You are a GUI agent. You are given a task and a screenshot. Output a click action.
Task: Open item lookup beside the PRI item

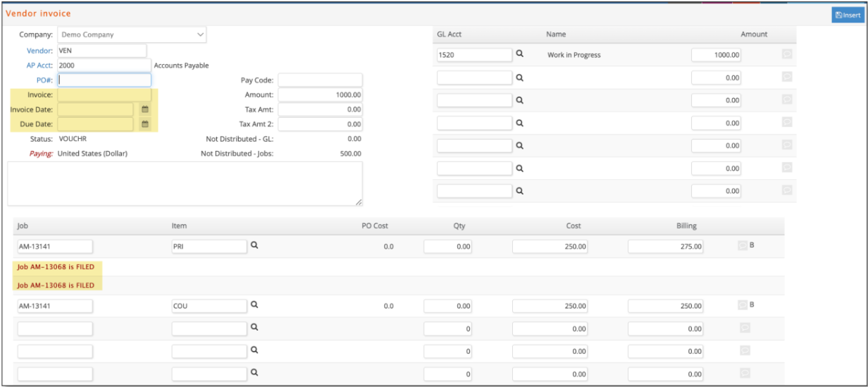pos(255,246)
